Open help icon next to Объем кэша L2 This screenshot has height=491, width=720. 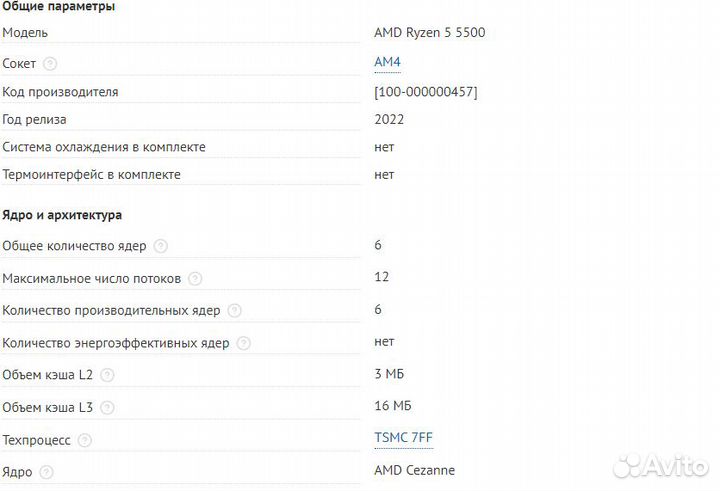pos(107,375)
